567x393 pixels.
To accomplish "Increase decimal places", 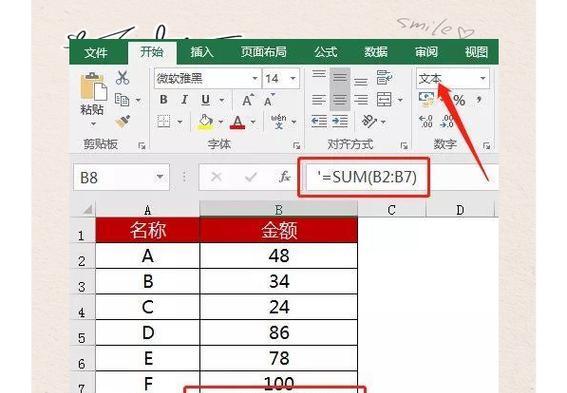I will pyautogui.click(x=426, y=121).
